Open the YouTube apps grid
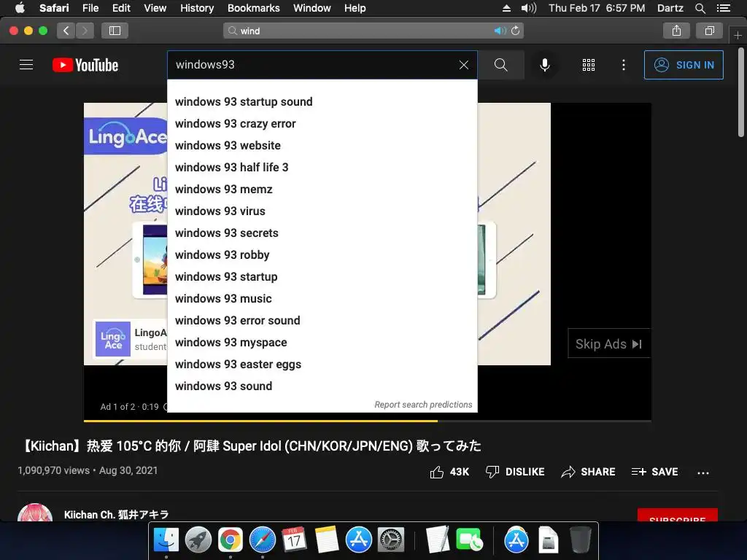 [x=589, y=65]
